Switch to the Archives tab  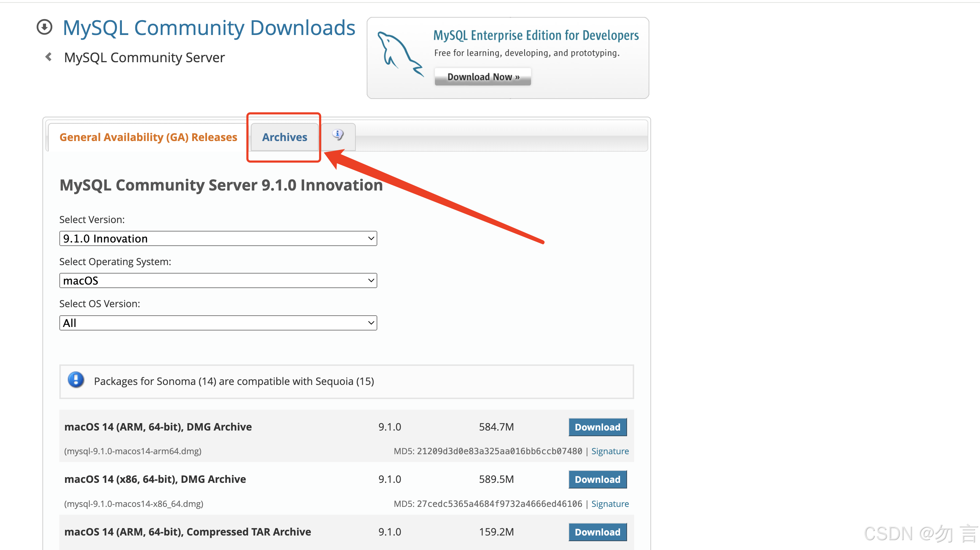(x=284, y=137)
